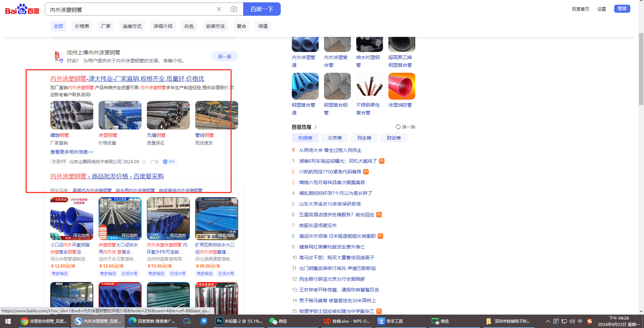Viewport: 644px width, 328px height.
Task: Open the 设置 settings link
Action: pos(602,9)
